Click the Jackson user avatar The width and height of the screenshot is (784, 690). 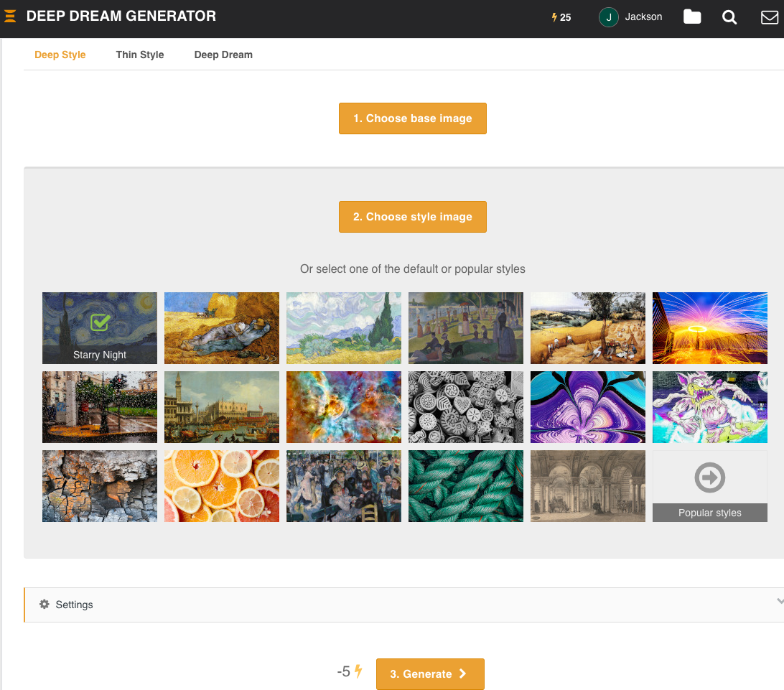pos(608,17)
